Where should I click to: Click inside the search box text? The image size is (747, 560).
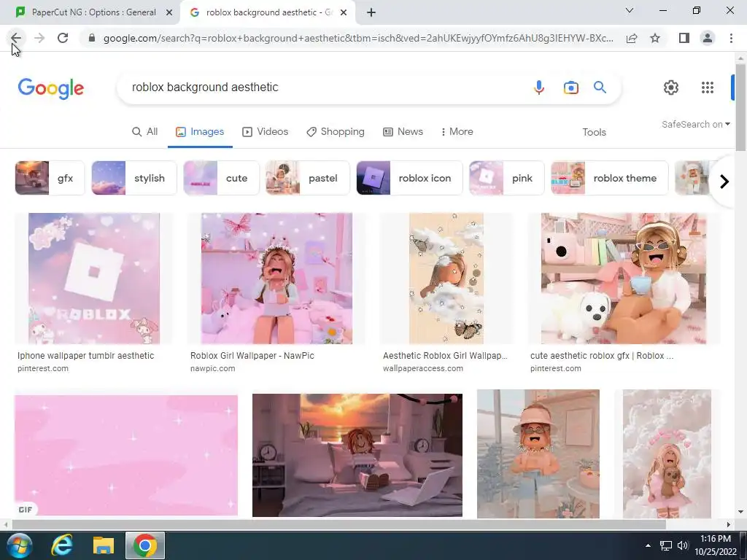205,87
